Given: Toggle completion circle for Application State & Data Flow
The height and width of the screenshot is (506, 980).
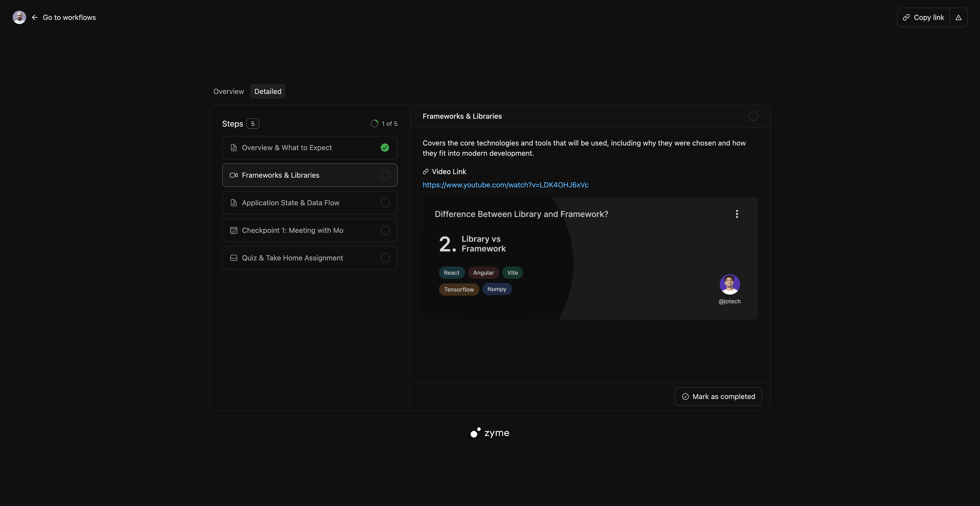Looking at the screenshot, I should coord(385,203).
